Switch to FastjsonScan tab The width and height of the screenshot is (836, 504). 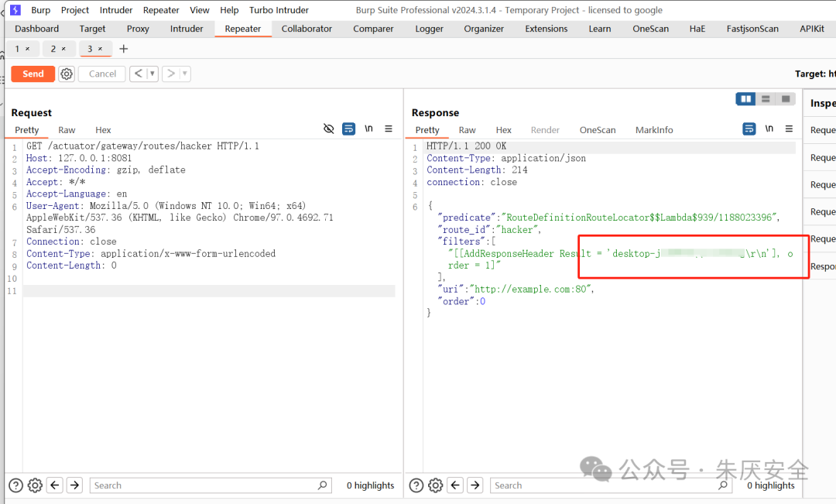(752, 29)
